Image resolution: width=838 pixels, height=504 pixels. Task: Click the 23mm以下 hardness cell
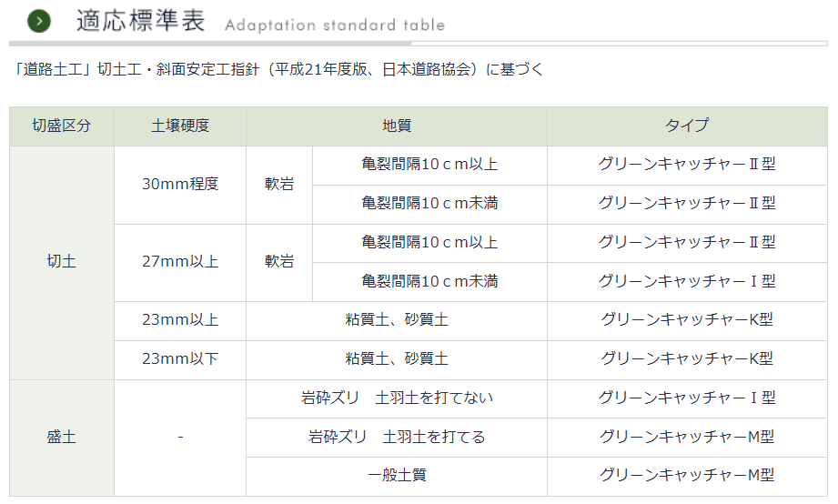tap(180, 359)
